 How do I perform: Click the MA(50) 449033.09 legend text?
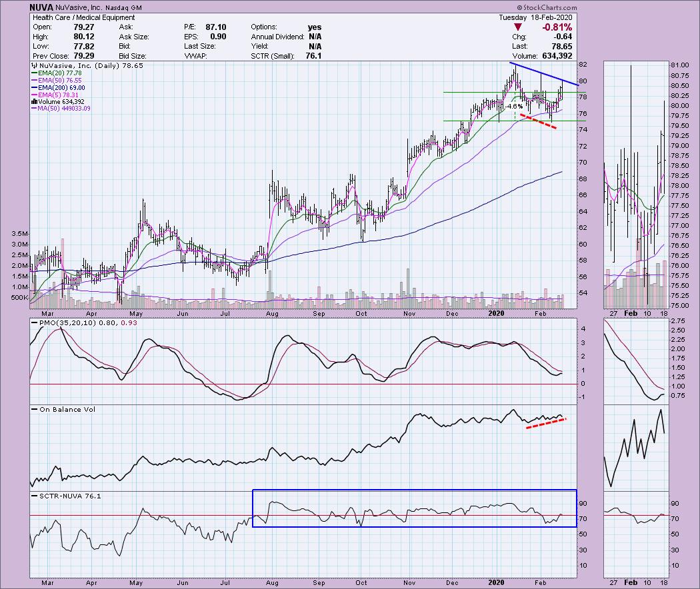[64, 109]
